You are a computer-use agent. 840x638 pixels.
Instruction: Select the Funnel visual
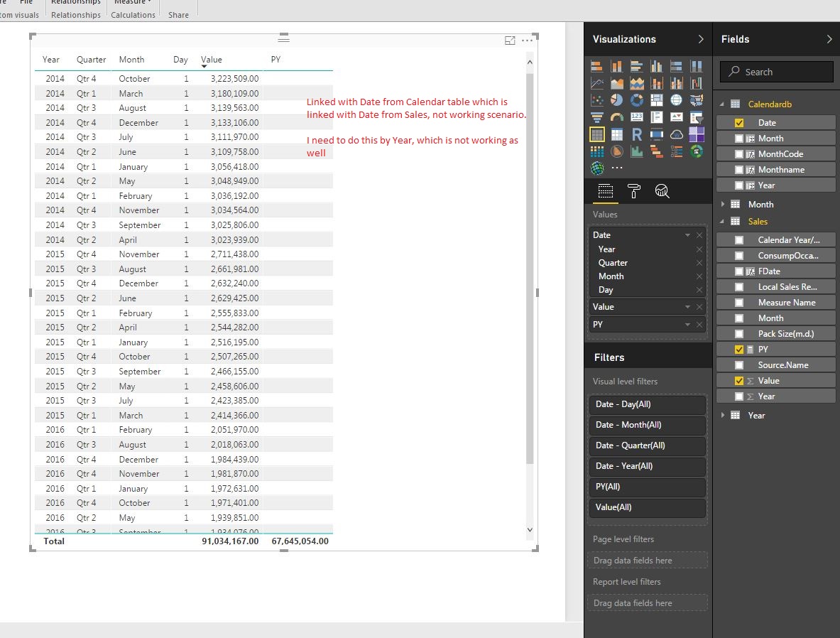(x=596, y=117)
